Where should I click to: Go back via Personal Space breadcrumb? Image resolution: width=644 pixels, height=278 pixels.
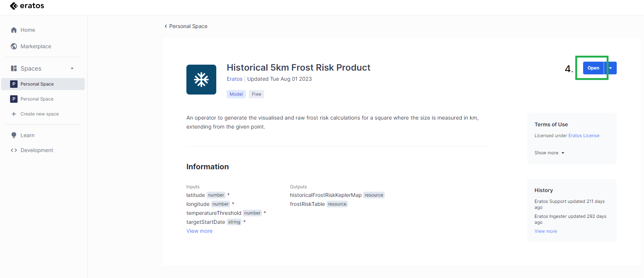188,26
